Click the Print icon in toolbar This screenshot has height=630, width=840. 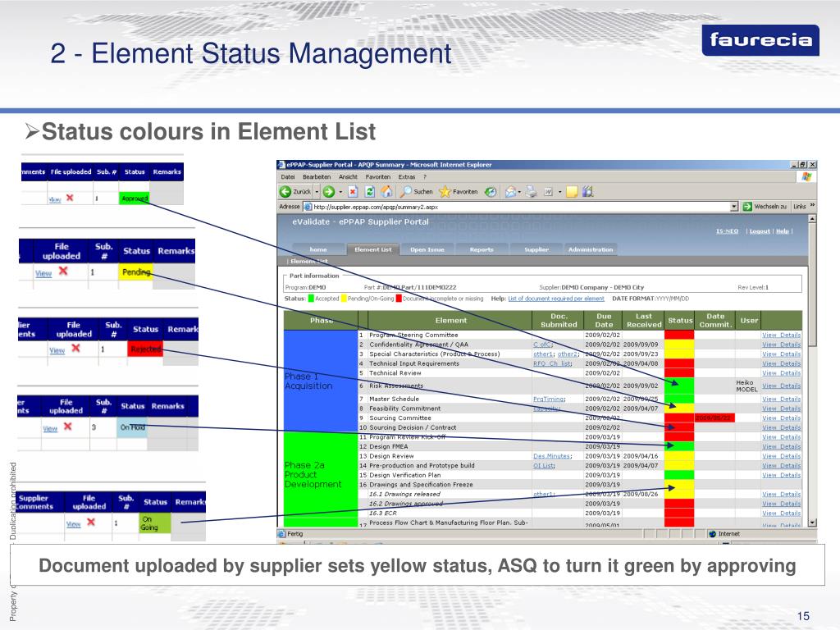point(531,191)
